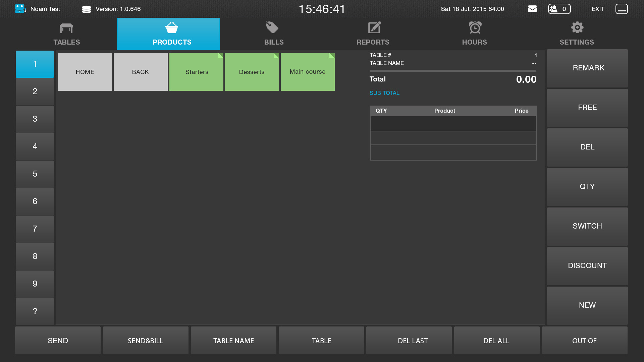Select the first empty order row

(x=453, y=124)
